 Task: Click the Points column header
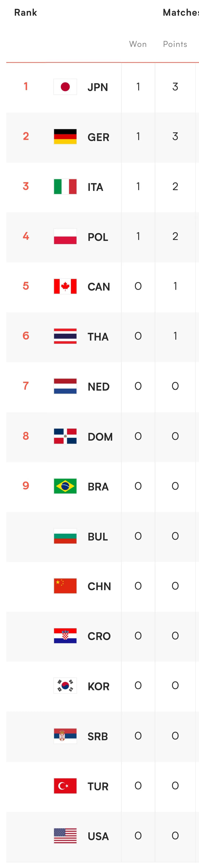[x=175, y=44]
